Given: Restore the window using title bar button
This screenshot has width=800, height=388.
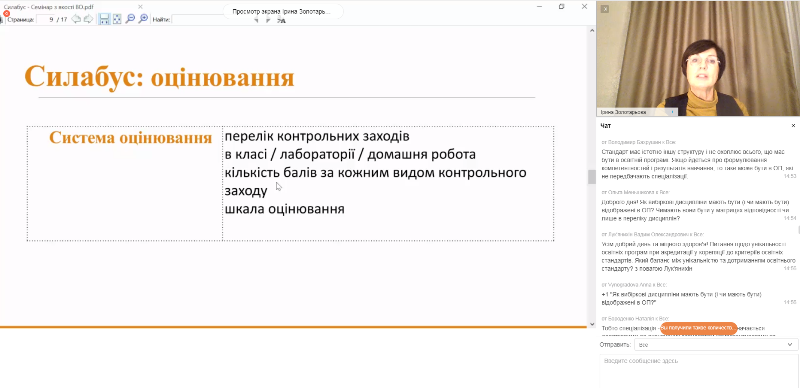Looking at the screenshot, I should [x=562, y=7].
